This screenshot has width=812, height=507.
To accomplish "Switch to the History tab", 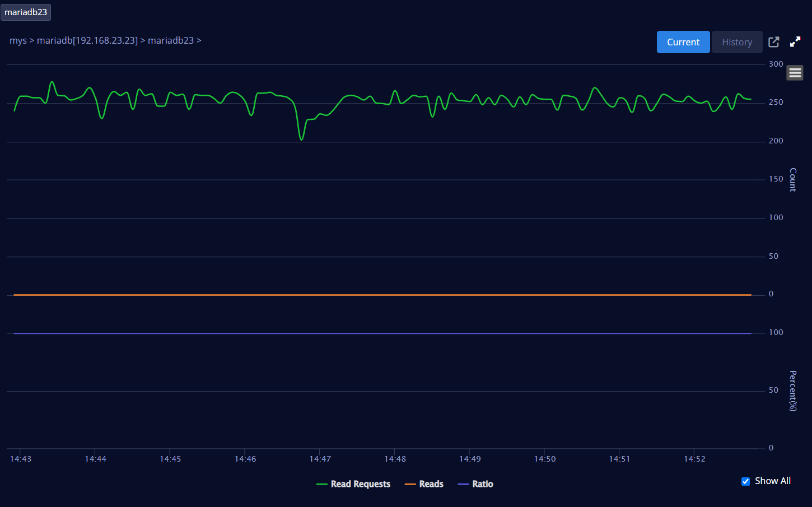I will (737, 42).
